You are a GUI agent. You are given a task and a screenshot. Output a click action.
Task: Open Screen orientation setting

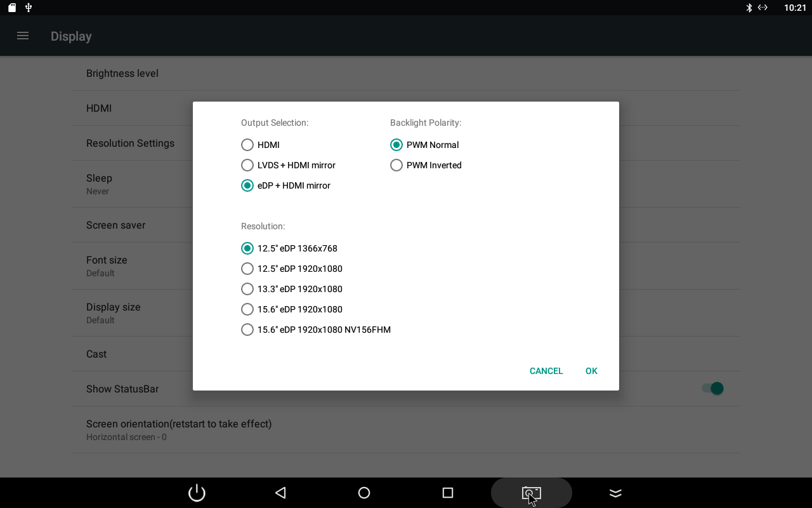(x=179, y=429)
